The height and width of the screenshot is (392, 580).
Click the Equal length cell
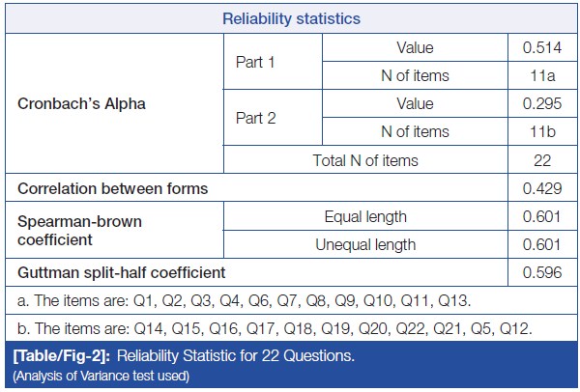pos(367,216)
